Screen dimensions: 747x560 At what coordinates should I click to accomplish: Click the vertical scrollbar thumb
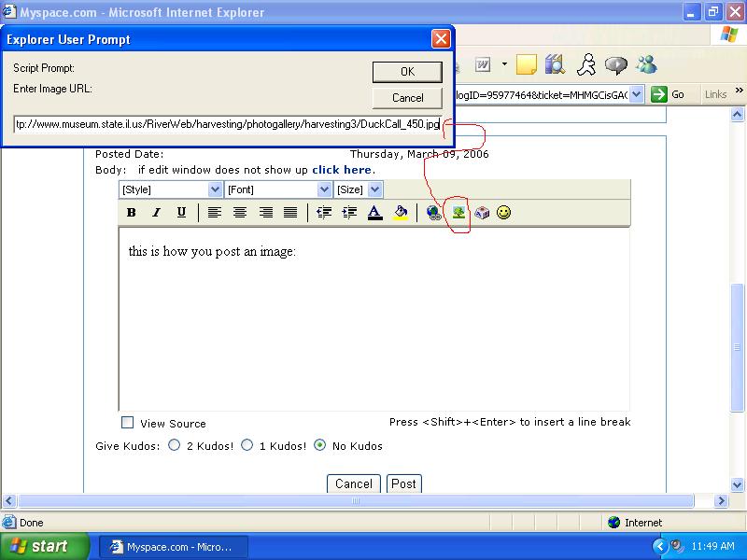(x=737, y=347)
